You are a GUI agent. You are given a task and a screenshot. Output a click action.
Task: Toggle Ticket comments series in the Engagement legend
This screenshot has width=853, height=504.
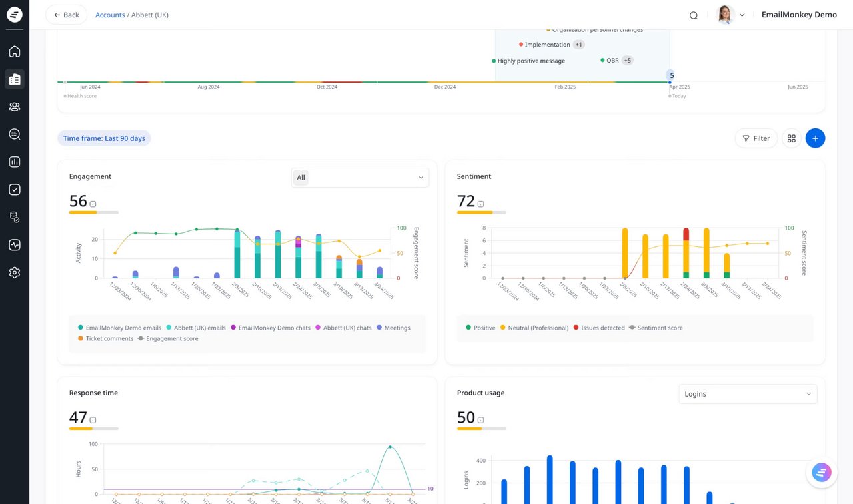click(105, 338)
